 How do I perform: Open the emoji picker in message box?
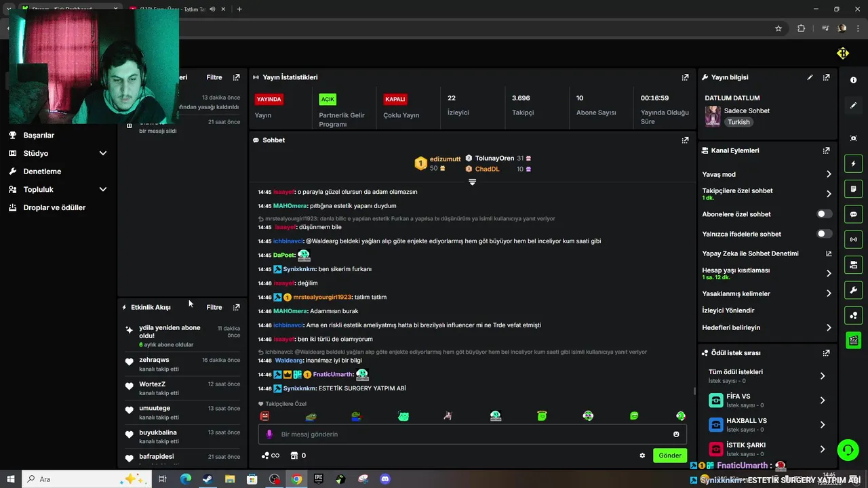pos(676,434)
